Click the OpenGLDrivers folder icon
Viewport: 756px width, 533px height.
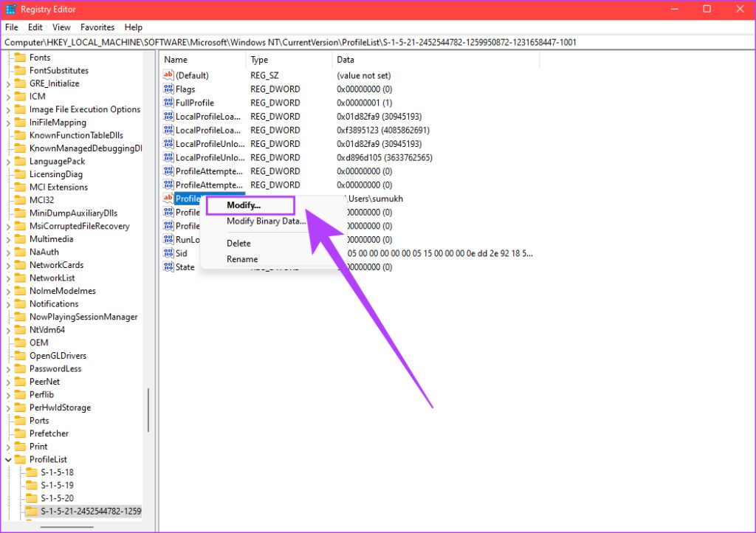pyautogui.click(x=20, y=356)
